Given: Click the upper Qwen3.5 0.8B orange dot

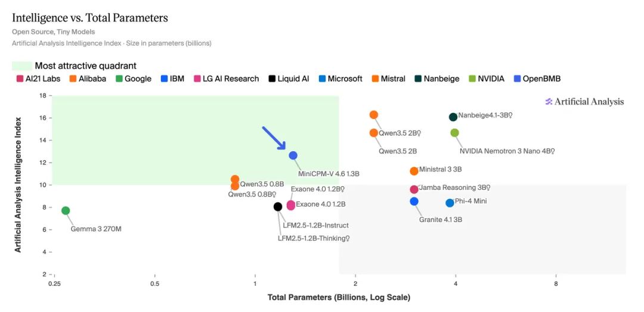Looking at the screenshot, I should (235, 180).
